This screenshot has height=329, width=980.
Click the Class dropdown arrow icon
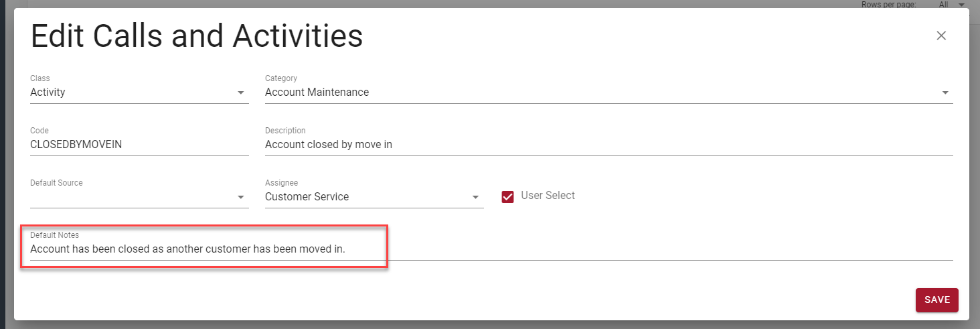[241, 92]
